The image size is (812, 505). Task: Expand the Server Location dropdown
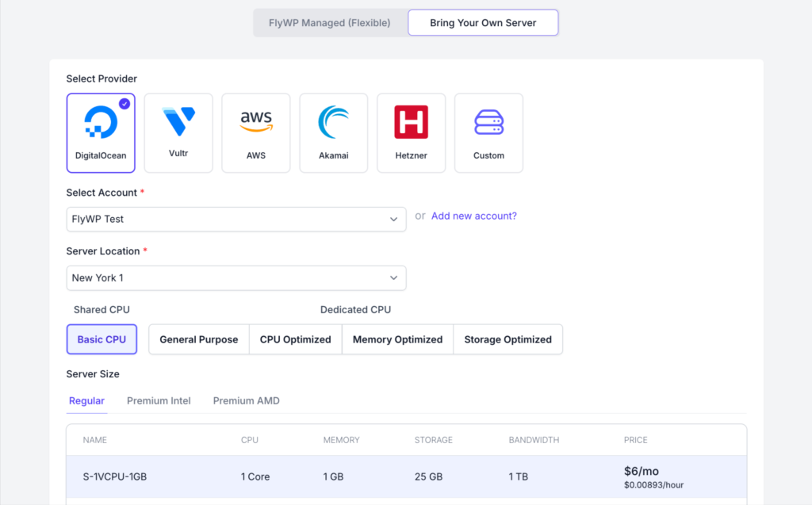click(236, 278)
